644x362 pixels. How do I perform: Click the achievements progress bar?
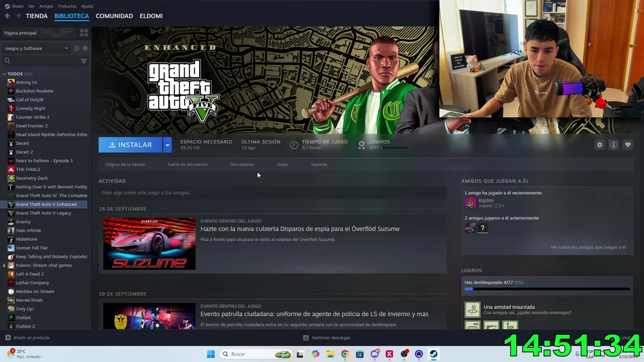[x=547, y=289]
